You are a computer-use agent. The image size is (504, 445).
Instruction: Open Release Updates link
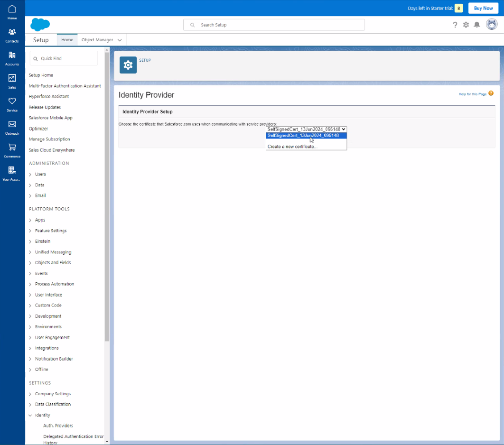(45, 107)
